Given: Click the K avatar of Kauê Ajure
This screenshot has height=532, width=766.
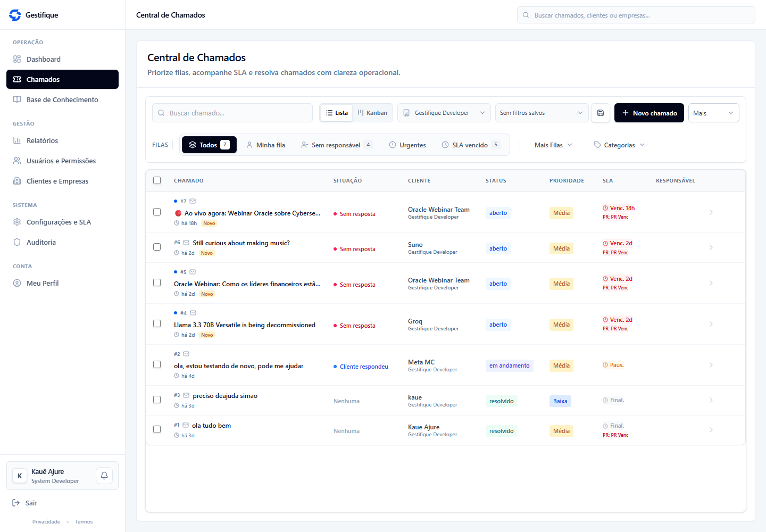Looking at the screenshot, I should click(x=20, y=476).
